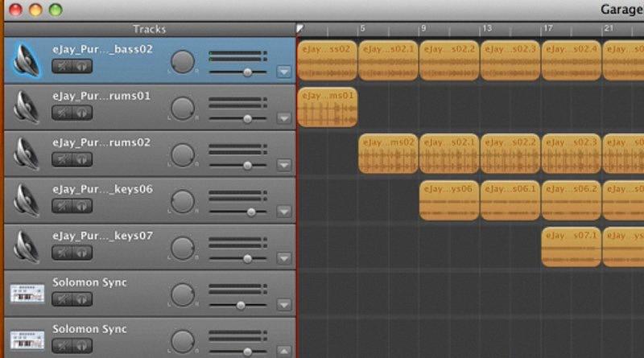Click the eJay_Pur...rums02 pan knob
Viewport: 644px width, 358px height.
coord(183,154)
